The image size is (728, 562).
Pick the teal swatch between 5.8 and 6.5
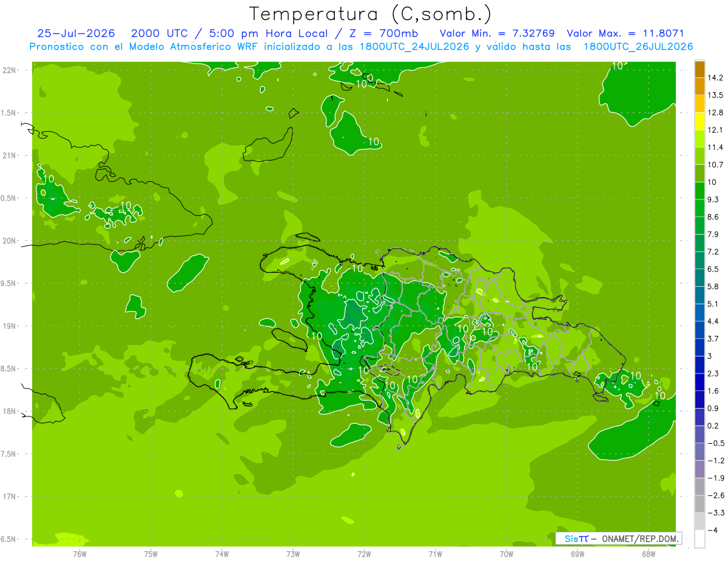coord(699,278)
